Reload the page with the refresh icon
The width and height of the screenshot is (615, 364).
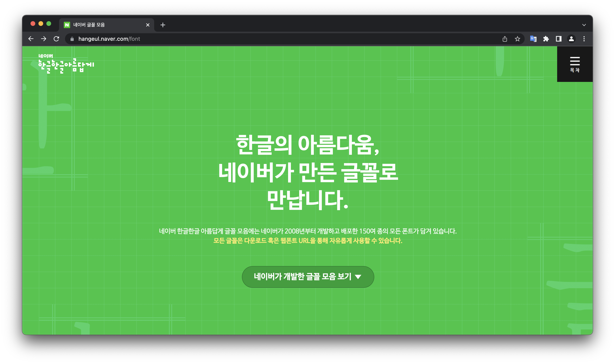point(56,39)
